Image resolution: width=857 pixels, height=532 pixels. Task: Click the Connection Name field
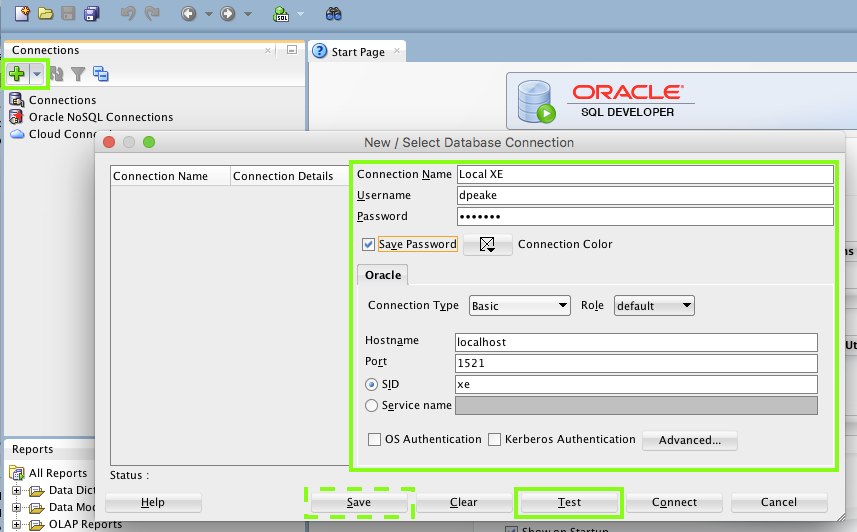645,174
